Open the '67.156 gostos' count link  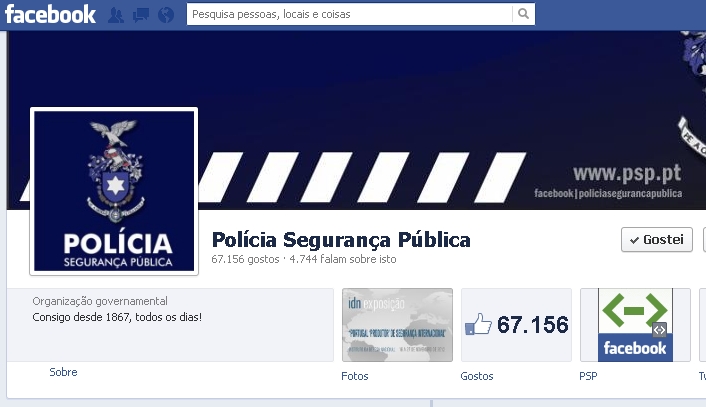pyautogui.click(x=245, y=259)
